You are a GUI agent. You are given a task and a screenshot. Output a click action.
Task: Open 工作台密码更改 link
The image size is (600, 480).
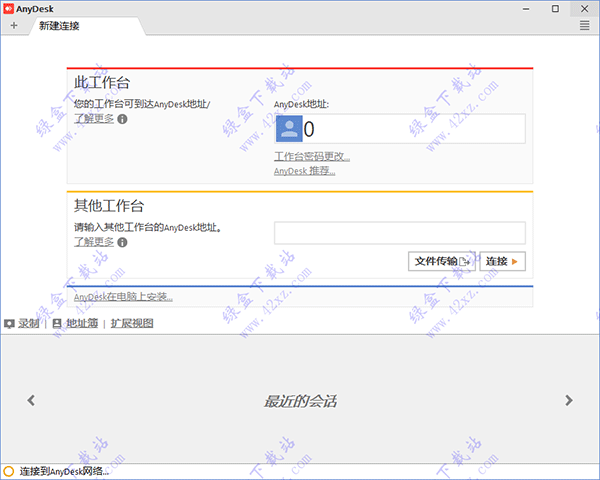312,157
